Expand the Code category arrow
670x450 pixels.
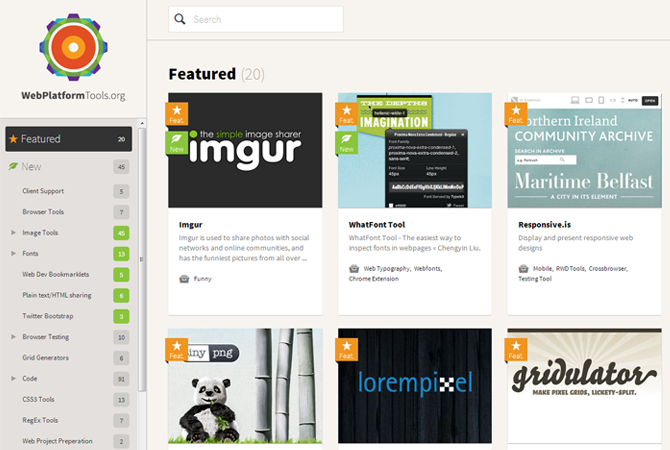click(13, 379)
